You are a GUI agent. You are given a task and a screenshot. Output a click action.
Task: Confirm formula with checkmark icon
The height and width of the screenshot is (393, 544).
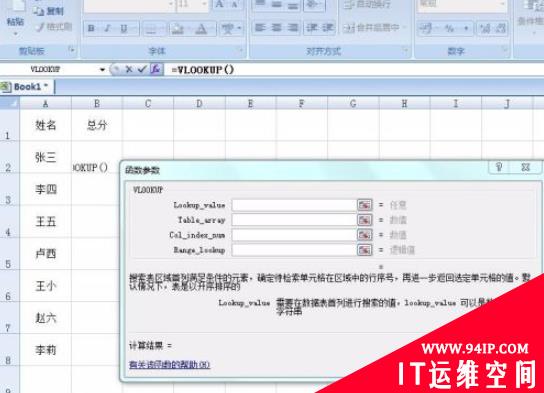(142, 69)
